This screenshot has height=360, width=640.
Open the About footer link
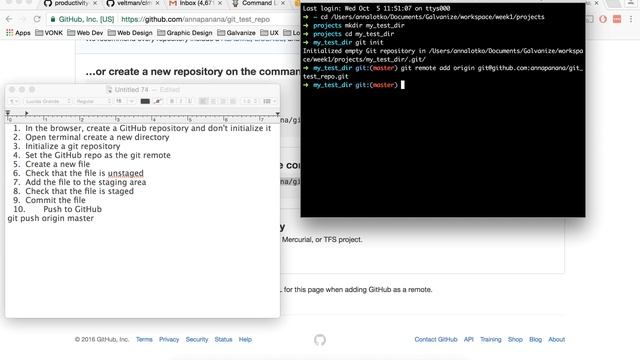tap(557, 340)
